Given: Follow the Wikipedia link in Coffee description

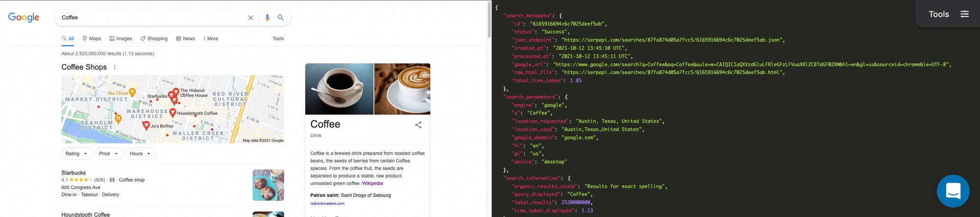Looking at the screenshot, I should [372, 183].
